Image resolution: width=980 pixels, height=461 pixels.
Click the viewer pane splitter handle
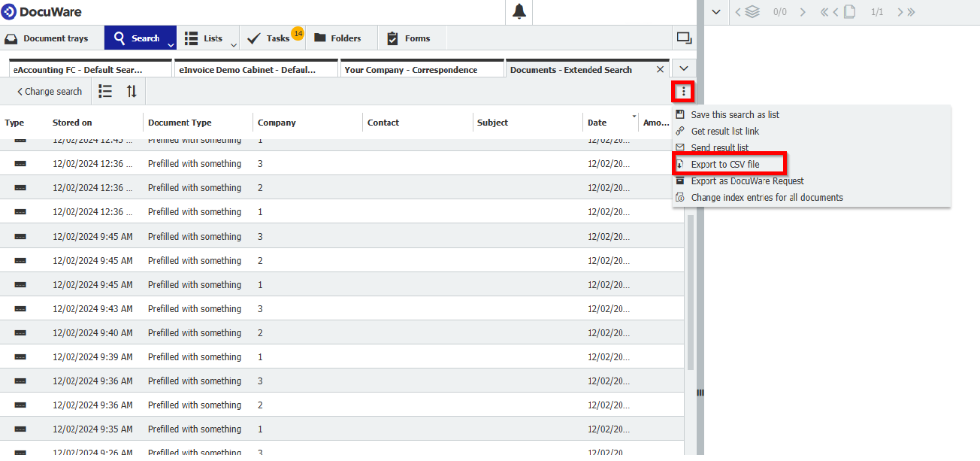point(700,392)
